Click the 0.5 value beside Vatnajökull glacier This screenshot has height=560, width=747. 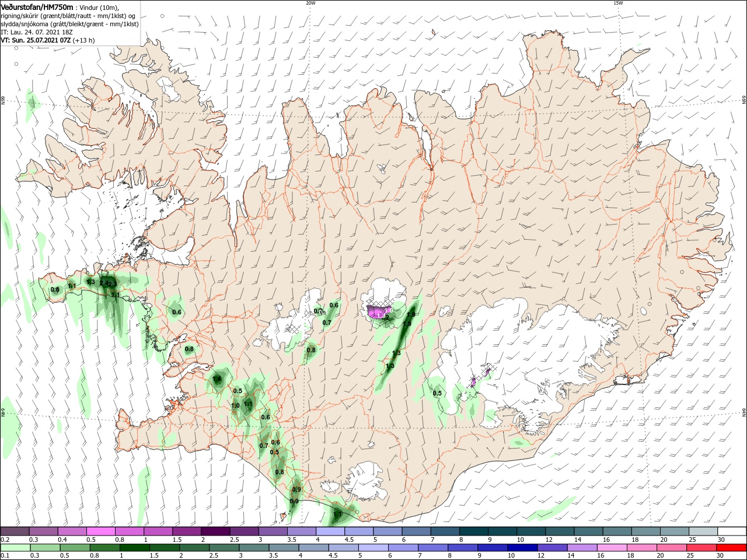point(437,393)
